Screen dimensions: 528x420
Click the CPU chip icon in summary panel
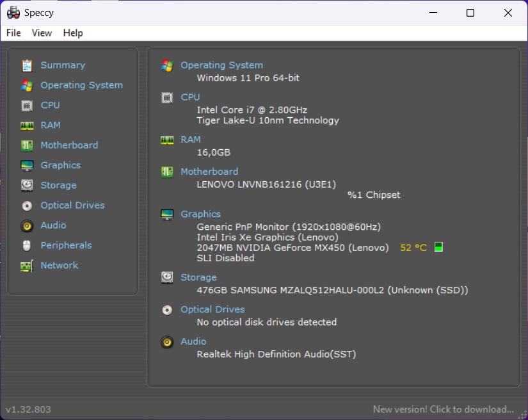tap(167, 98)
